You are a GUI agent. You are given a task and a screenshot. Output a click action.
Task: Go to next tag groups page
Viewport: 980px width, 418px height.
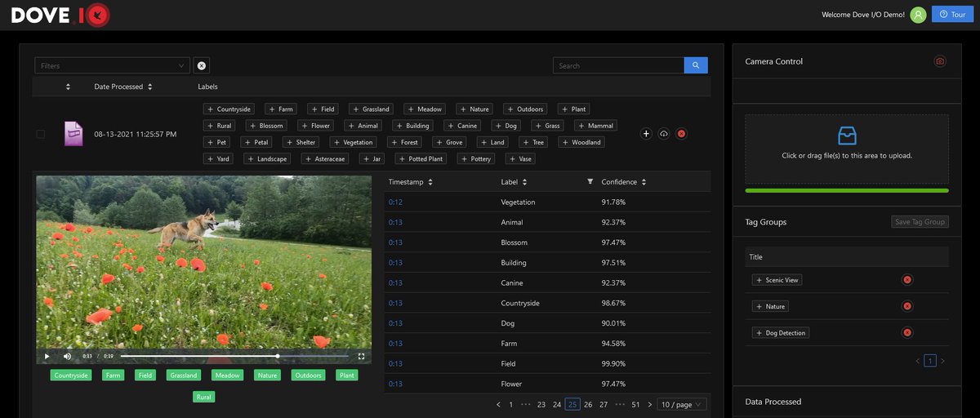pos(942,360)
